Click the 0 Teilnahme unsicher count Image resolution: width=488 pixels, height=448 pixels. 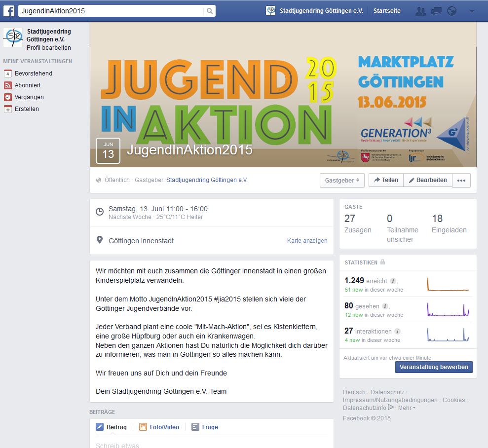(403, 228)
